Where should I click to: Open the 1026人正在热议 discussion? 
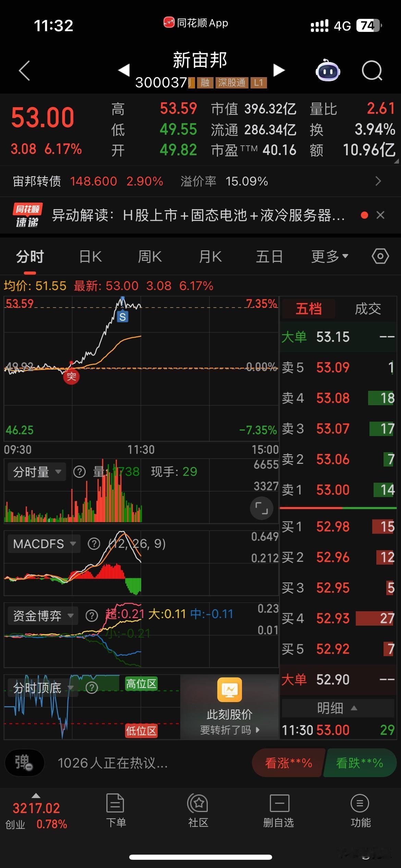[x=112, y=763]
